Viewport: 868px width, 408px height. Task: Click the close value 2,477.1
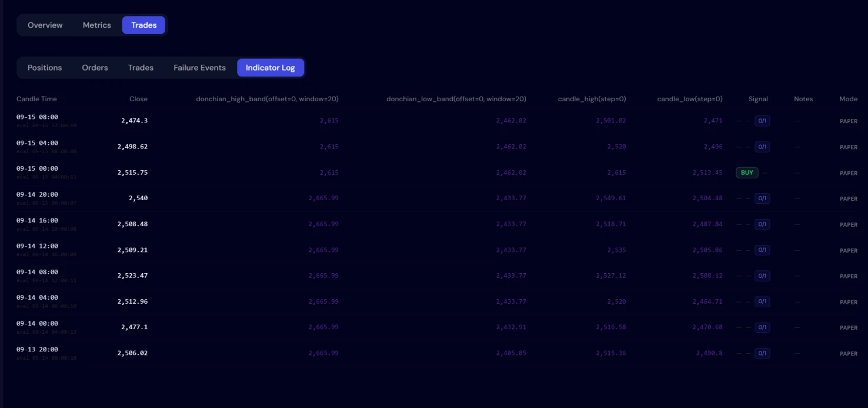(135, 327)
